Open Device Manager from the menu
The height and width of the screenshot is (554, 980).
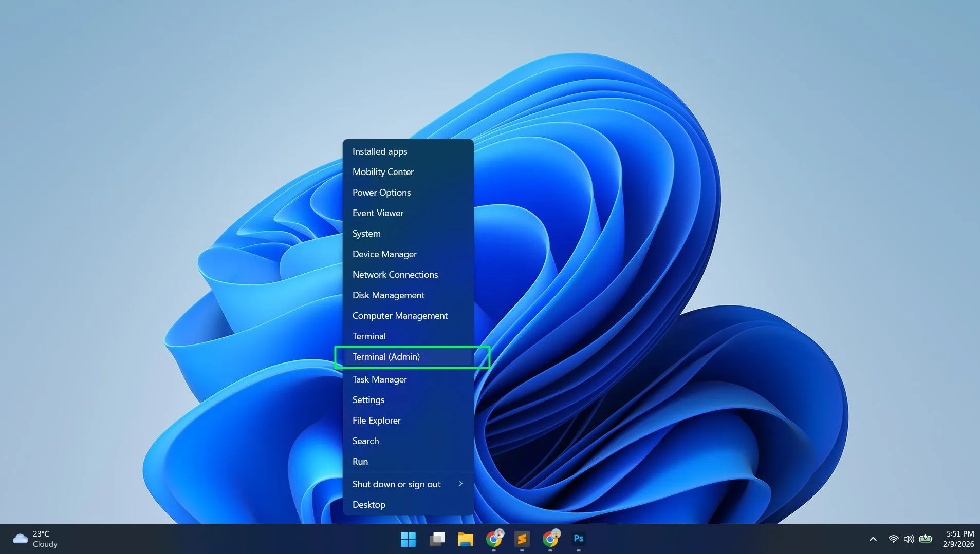(384, 254)
